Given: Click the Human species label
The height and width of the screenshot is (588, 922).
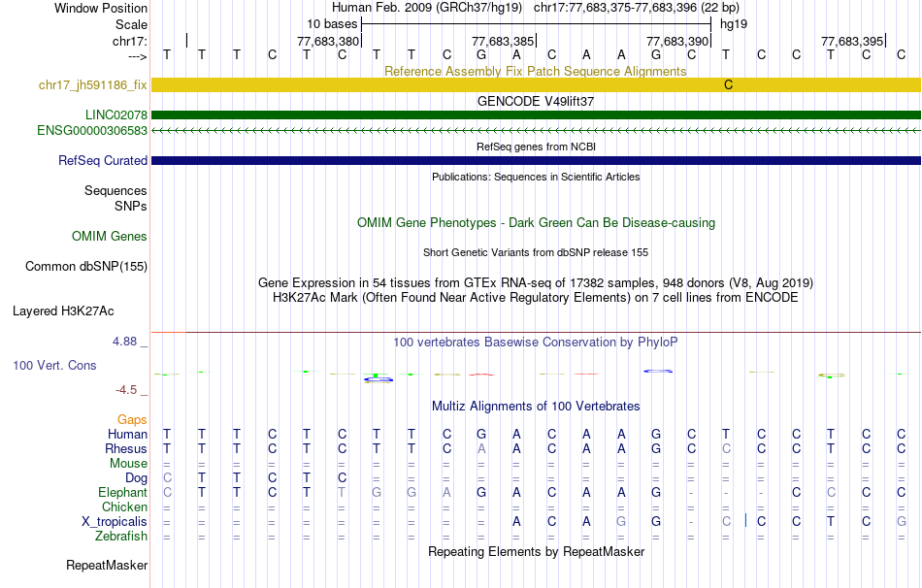Looking at the screenshot, I should point(127,435).
